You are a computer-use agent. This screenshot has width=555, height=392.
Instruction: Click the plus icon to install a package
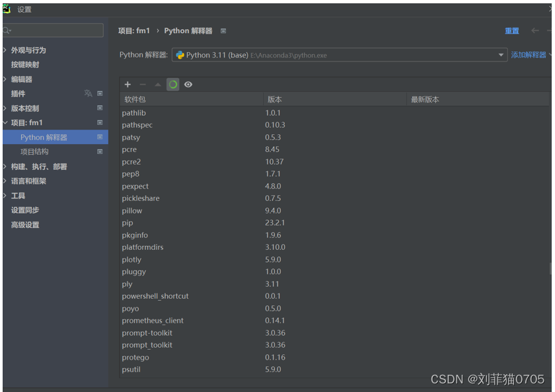(x=128, y=85)
